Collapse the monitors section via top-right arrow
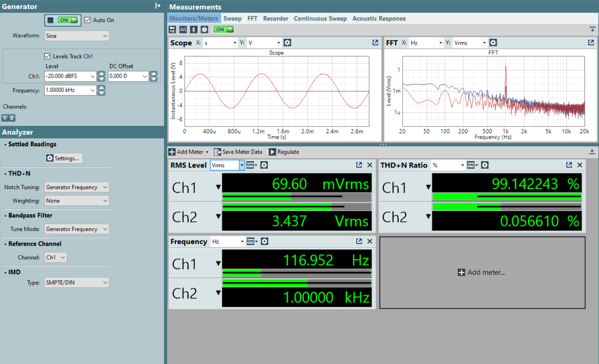 pos(592,29)
